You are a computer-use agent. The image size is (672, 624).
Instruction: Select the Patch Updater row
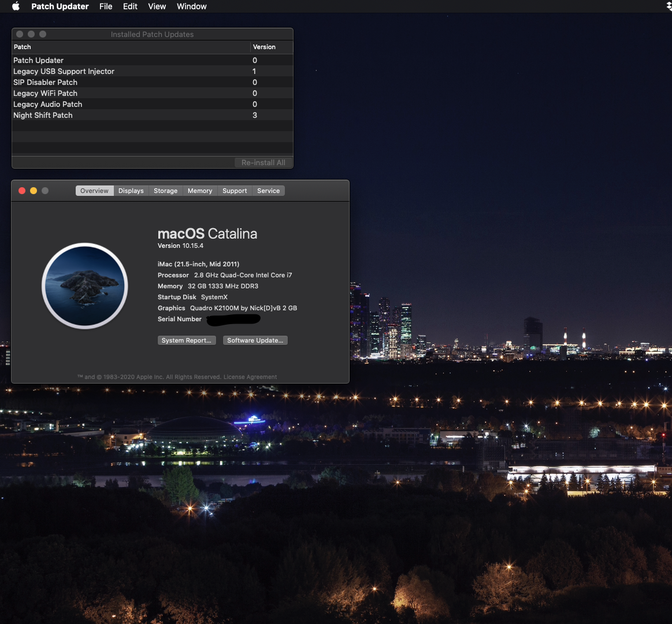point(153,60)
